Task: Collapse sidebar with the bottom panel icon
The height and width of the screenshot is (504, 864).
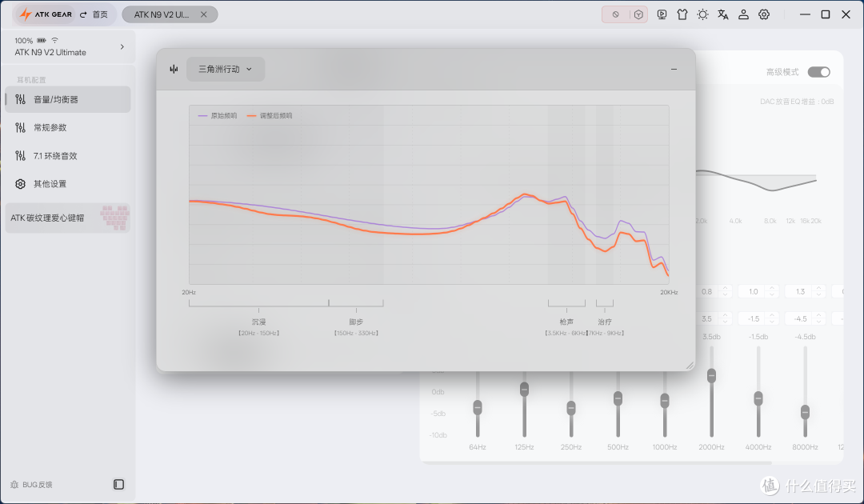Action: 118,484
